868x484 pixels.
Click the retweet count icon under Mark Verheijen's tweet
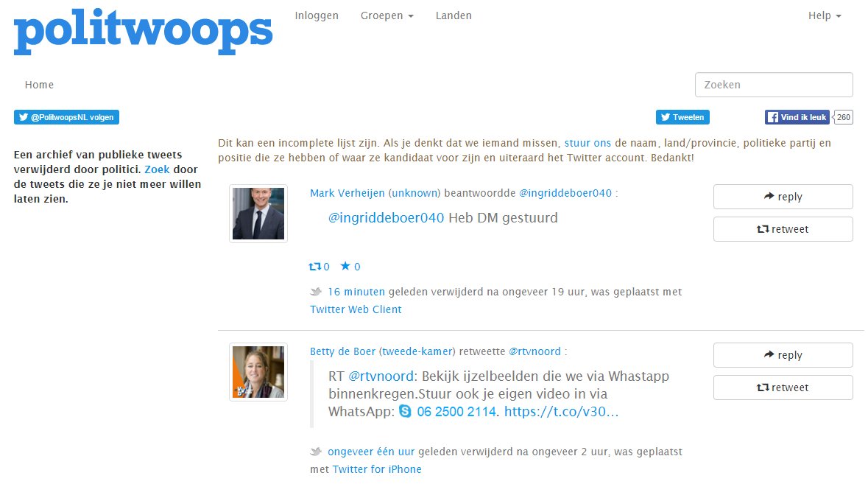pos(314,267)
